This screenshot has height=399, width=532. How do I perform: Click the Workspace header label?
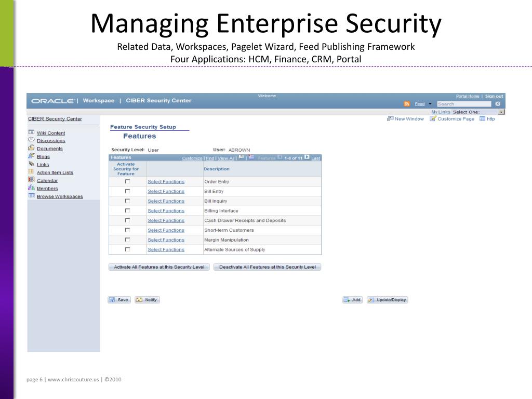pos(98,101)
